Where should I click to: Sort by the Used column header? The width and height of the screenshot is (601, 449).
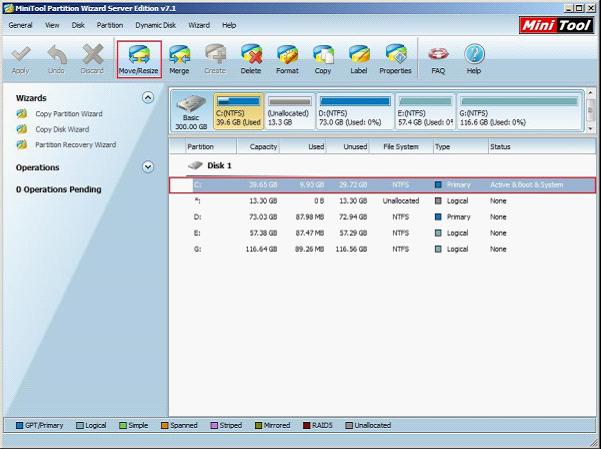pos(303,146)
